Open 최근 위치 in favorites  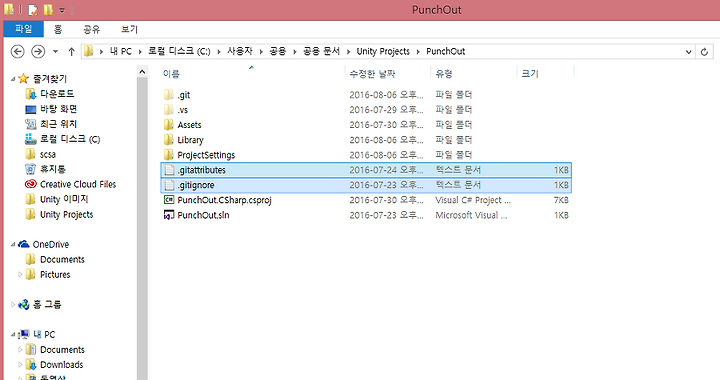coord(58,124)
